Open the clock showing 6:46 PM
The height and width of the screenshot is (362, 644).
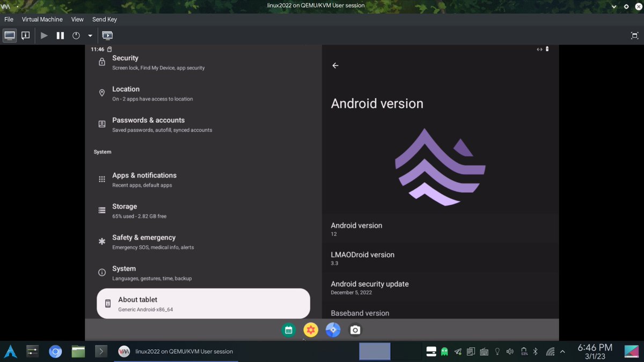coord(595,352)
